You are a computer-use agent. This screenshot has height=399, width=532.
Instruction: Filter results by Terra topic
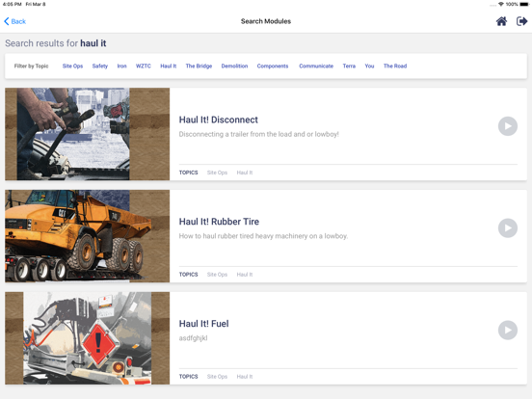(x=349, y=66)
